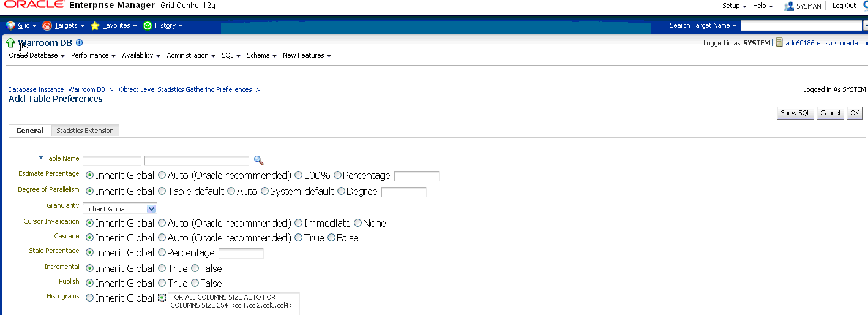Select Estimate Percentage Inherit Global radio
The image size is (868, 315).
coord(90,175)
